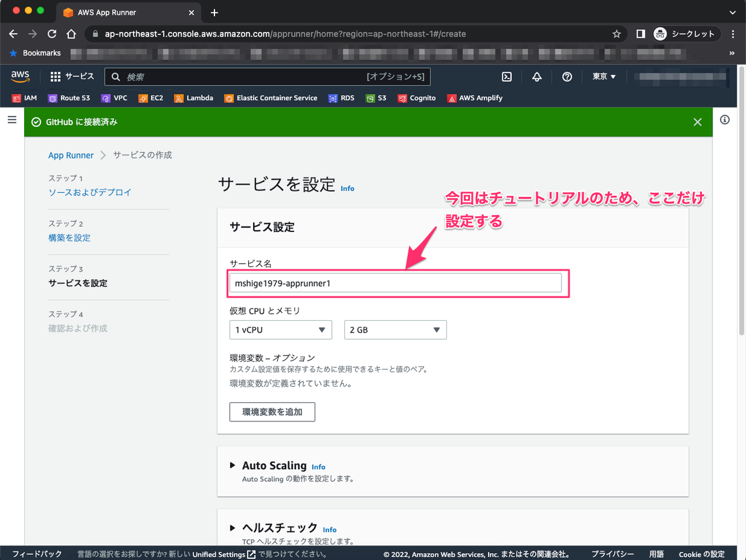This screenshot has width=746, height=560.
Task: Click the AWS logo home icon
Action: coord(21,76)
